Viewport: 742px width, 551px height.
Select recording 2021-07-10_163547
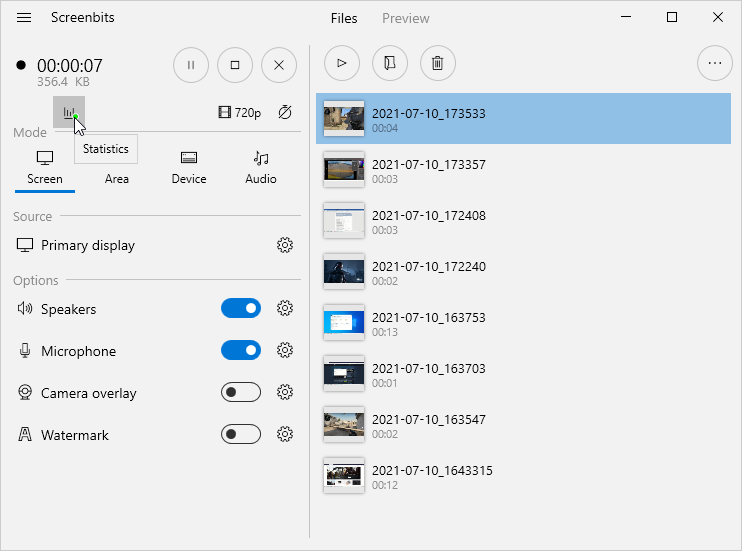(523, 425)
